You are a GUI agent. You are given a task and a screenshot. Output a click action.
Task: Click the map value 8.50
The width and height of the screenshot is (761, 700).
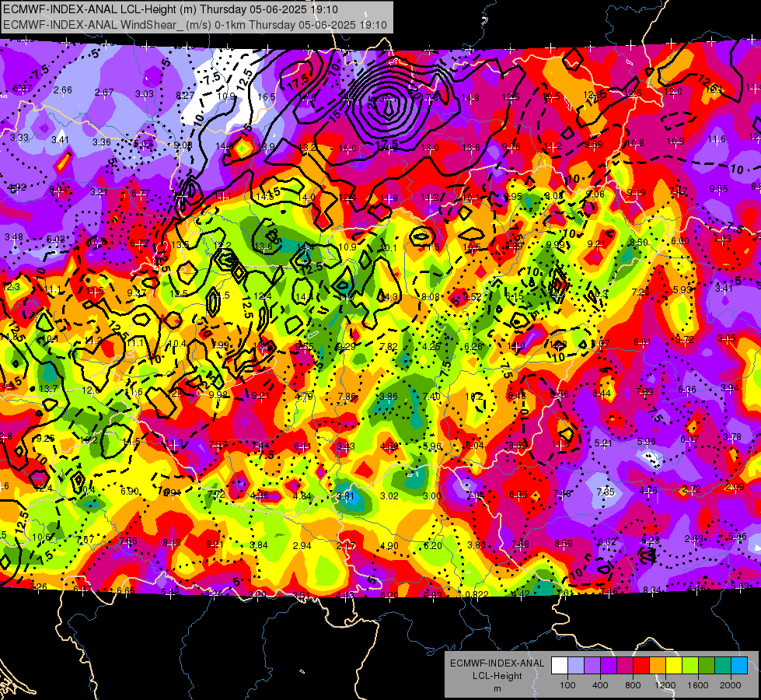(638, 242)
